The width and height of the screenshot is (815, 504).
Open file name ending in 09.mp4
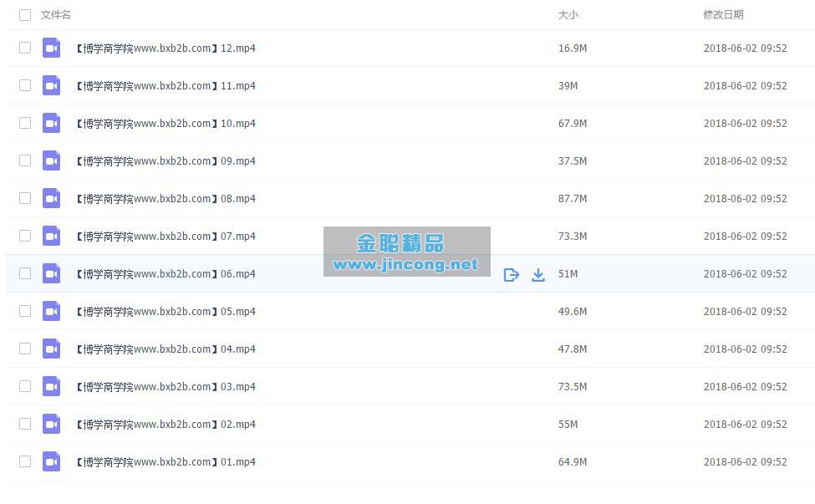tap(166, 161)
